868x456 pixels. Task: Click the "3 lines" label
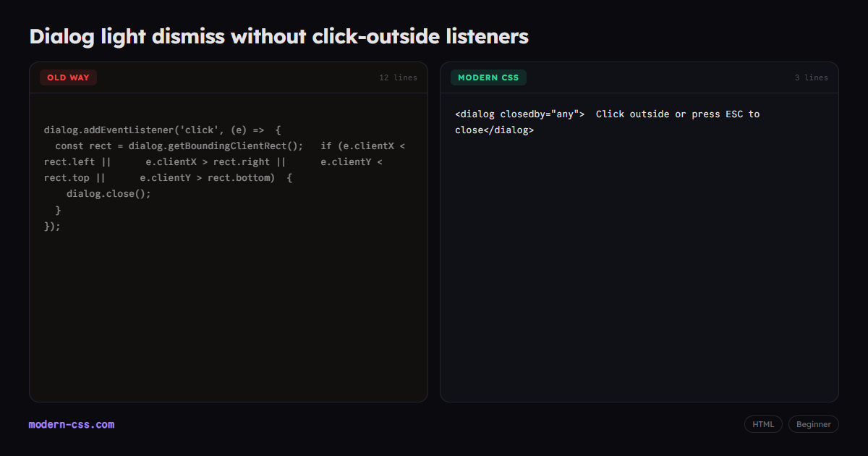tap(812, 77)
